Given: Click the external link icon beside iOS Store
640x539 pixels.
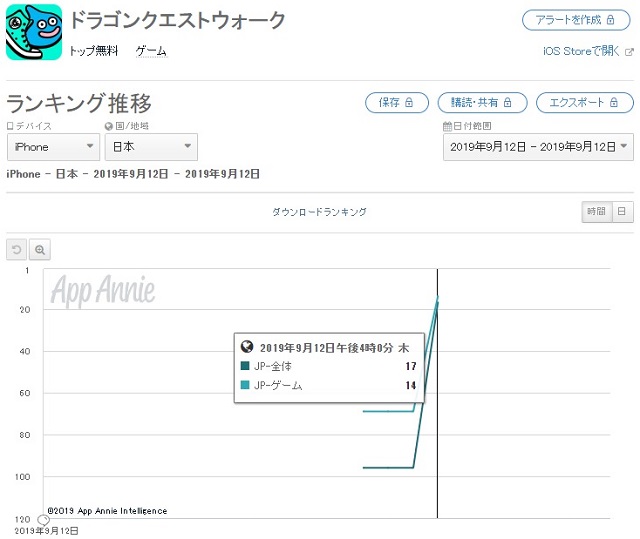Looking at the screenshot, I should tap(629, 52).
